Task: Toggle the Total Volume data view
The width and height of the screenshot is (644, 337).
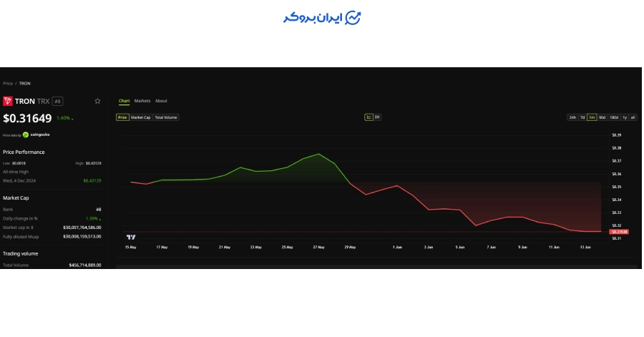Action: pyautogui.click(x=165, y=117)
